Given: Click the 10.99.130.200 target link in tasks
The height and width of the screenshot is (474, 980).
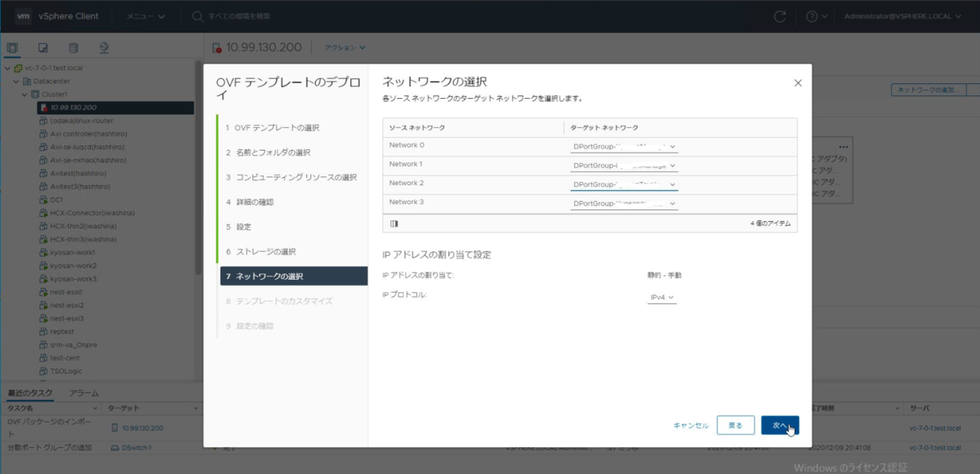Looking at the screenshot, I should pyautogui.click(x=142, y=427).
